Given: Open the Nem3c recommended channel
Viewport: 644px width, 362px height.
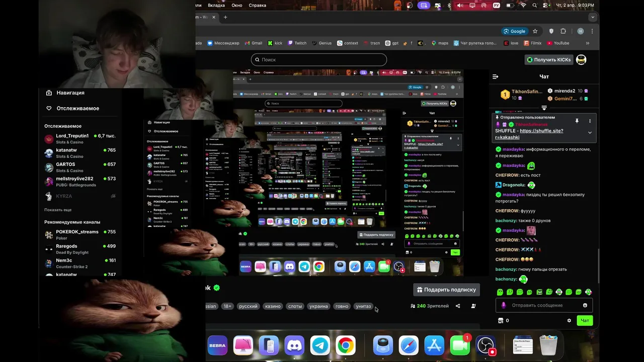Looking at the screenshot, I should click(x=80, y=263).
